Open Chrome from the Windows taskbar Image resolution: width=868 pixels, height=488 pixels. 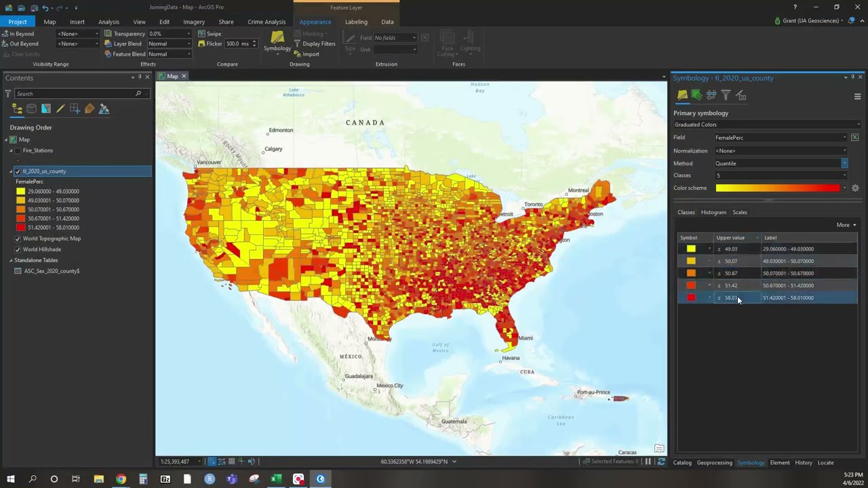tap(121, 479)
